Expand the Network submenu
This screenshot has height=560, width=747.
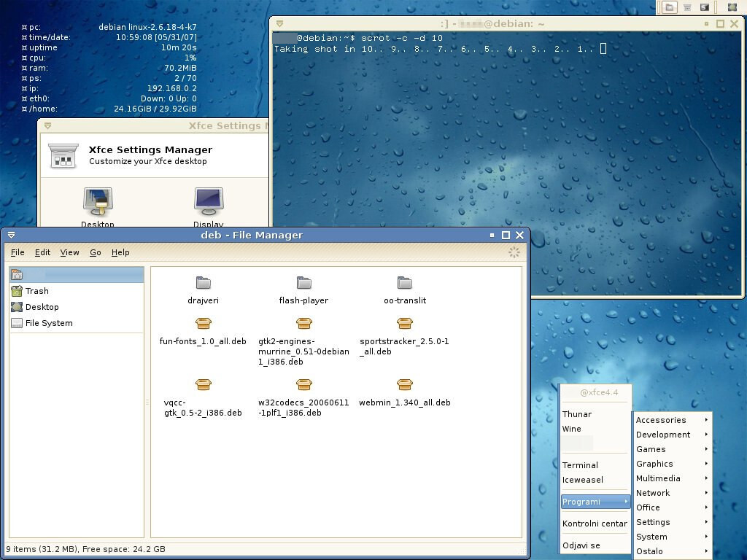click(654, 493)
